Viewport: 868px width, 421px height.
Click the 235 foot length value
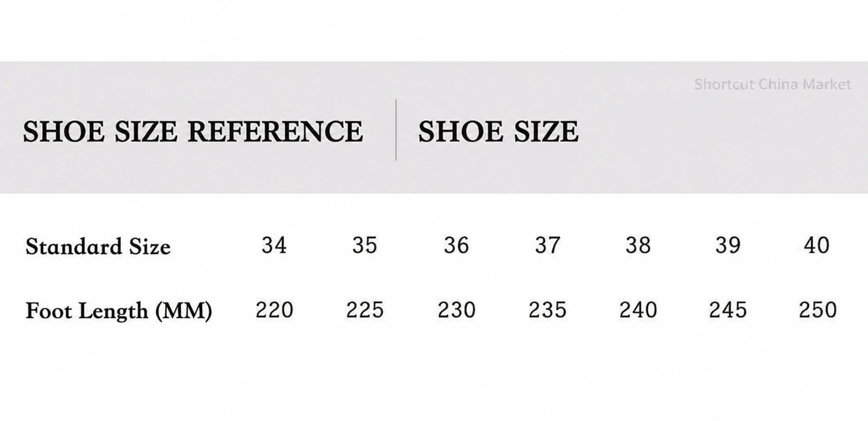click(548, 310)
